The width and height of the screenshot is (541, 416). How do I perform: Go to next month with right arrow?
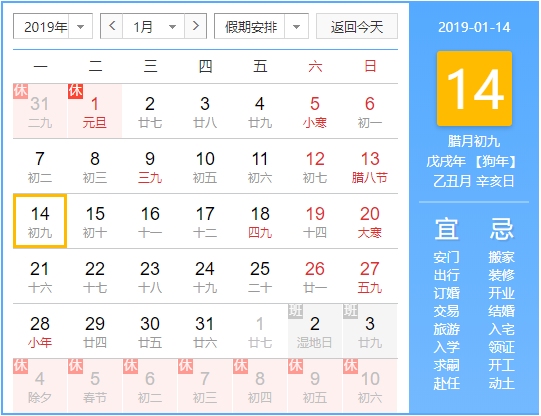coord(196,26)
